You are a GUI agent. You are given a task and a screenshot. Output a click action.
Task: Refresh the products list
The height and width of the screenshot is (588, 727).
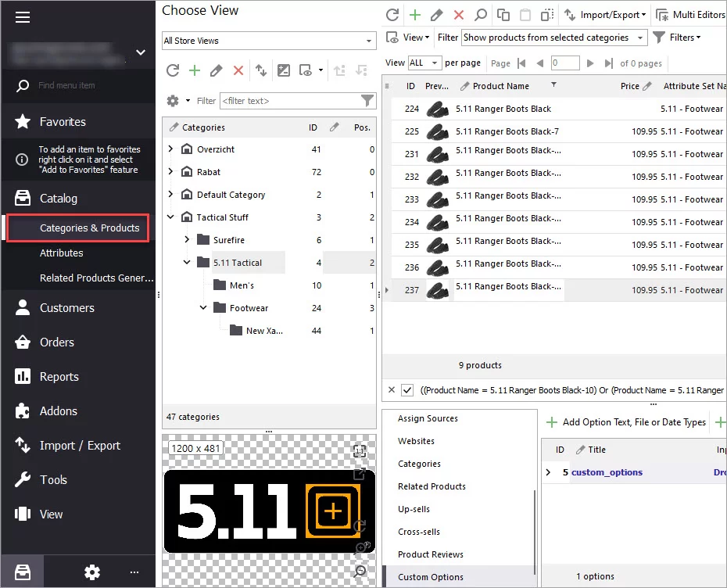point(392,15)
